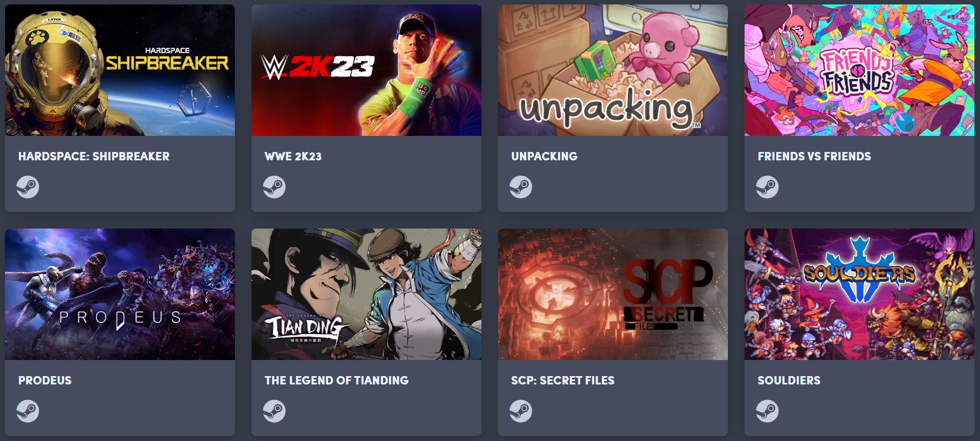This screenshot has height=441, width=980.
Task: Click the SCP: SECRET FILES title text
Action: point(562,381)
